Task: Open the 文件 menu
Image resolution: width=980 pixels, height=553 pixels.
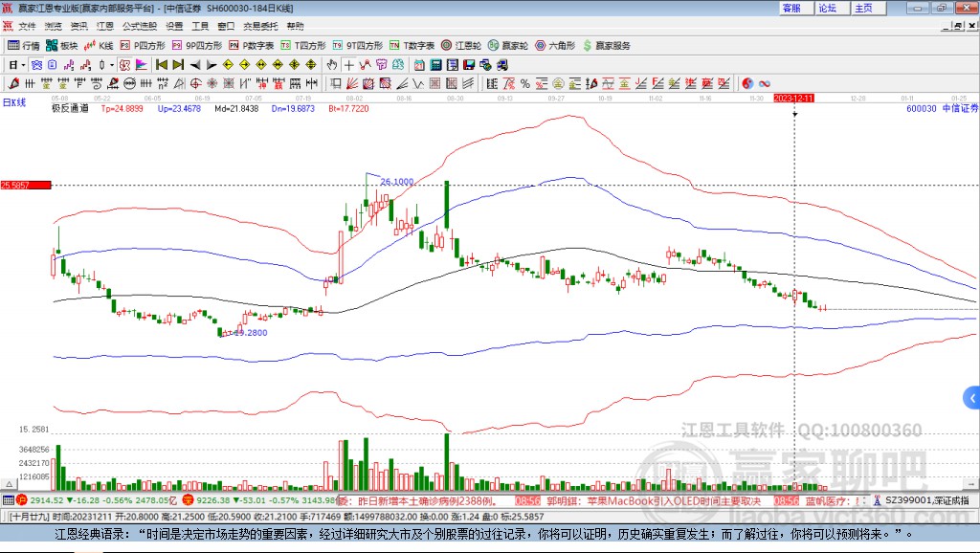Action: coord(27,26)
